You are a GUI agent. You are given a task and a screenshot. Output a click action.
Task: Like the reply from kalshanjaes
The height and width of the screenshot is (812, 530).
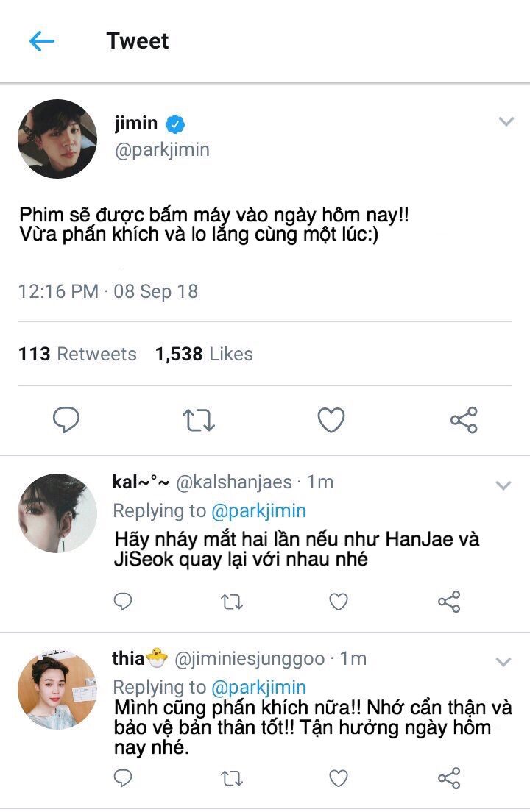point(338,602)
